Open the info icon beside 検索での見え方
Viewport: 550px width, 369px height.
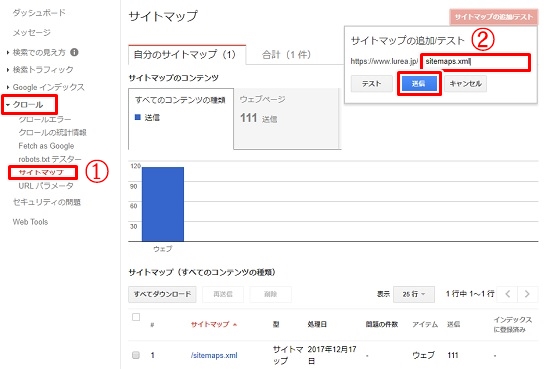click(x=74, y=52)
